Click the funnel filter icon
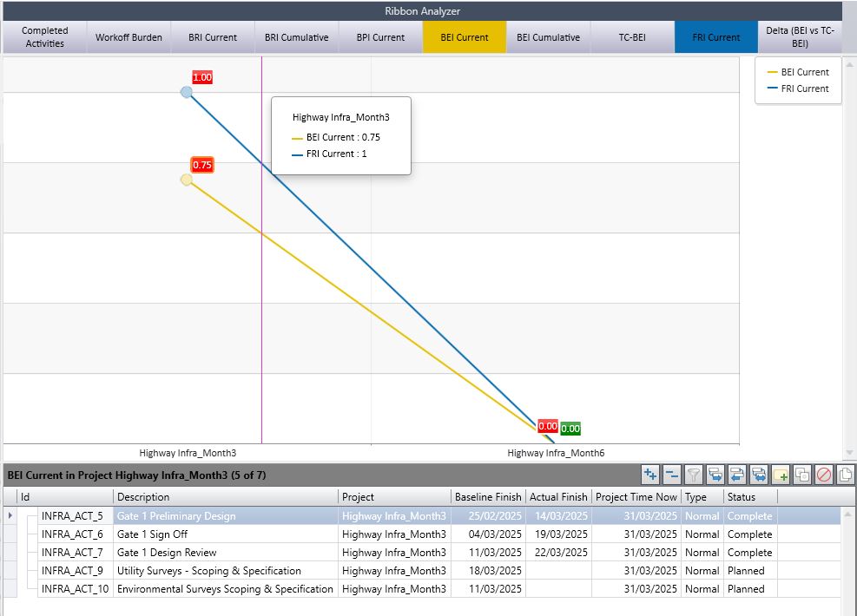Screen dimensions: 857x616 tap(694, 475)
